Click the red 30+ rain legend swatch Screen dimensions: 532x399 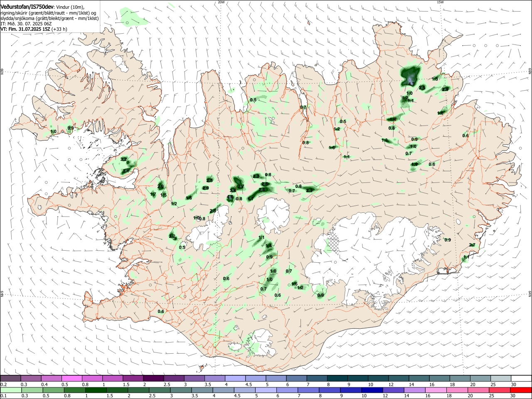(520, 390)
